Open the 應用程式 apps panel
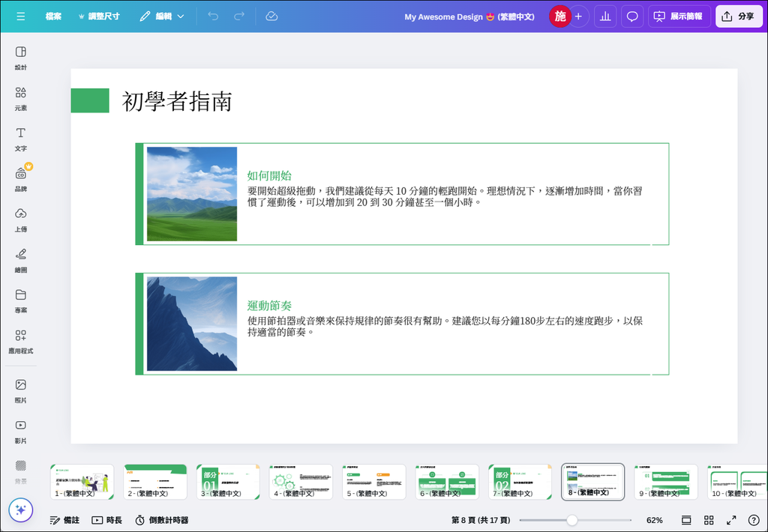 point(20,342)
